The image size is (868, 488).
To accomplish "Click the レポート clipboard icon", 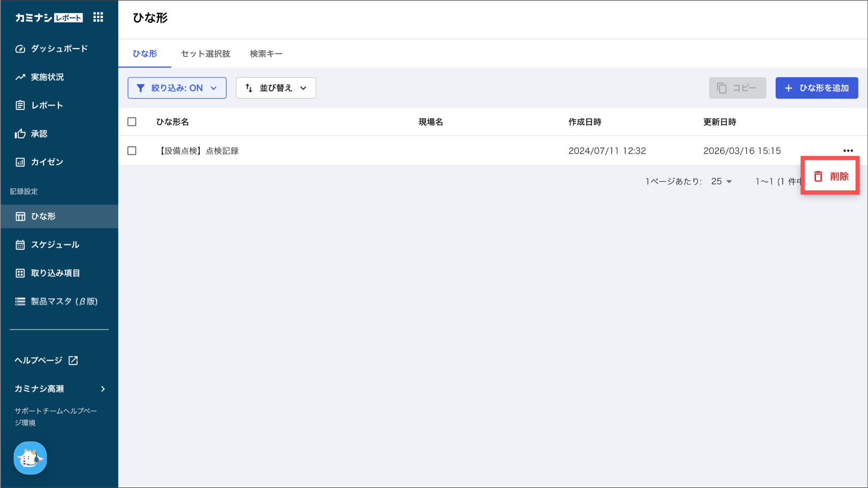I will tap(20, 105).
